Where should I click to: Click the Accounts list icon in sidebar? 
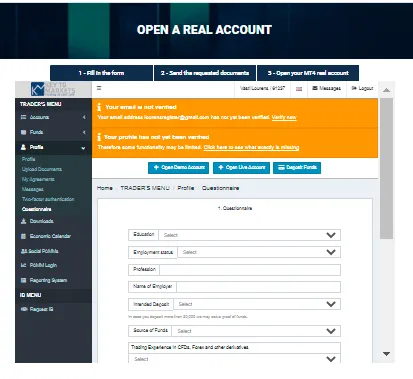(x=23, y=117)
